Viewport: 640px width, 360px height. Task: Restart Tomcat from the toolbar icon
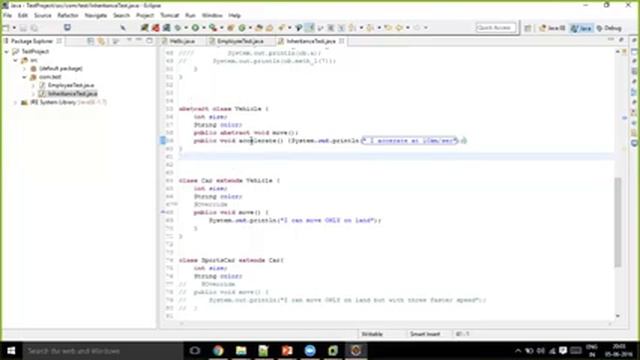coord(166,28)
